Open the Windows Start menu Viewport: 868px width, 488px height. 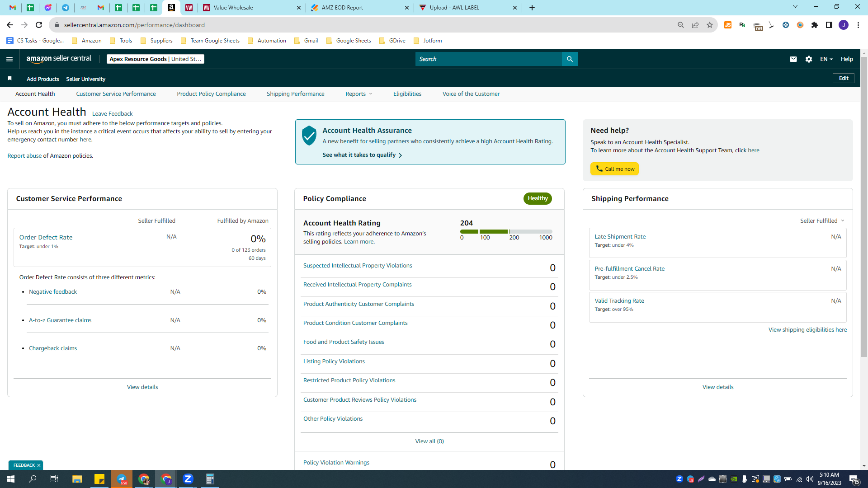tap(11, 479)
